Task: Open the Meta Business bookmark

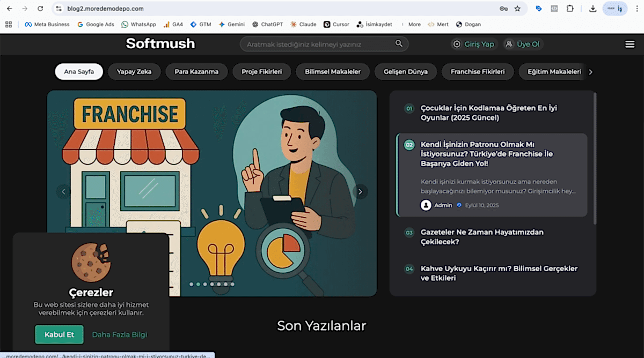Action: (47, 24)
